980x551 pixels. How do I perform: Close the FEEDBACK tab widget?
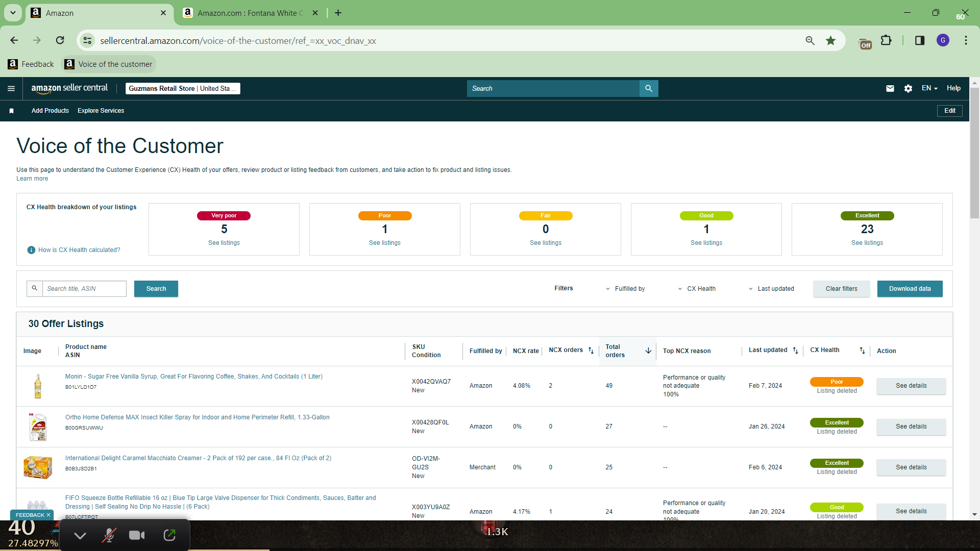click(48, 515)
